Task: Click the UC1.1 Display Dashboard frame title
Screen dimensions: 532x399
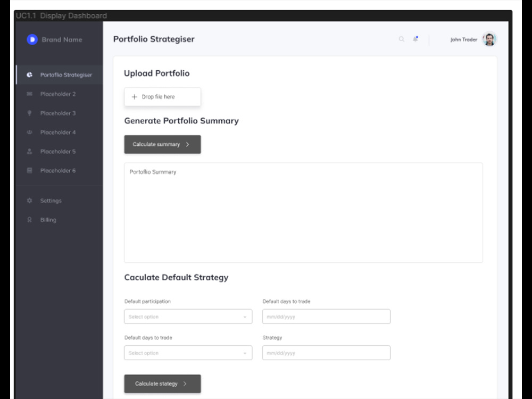Action: point(61,15)
